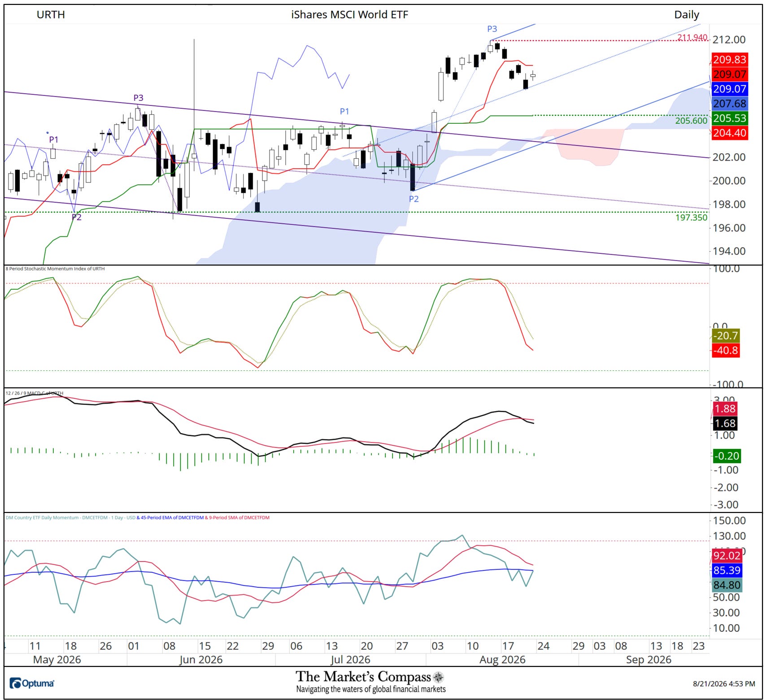
Task: Select the Daily timeframe label
Action: [687, 14]
